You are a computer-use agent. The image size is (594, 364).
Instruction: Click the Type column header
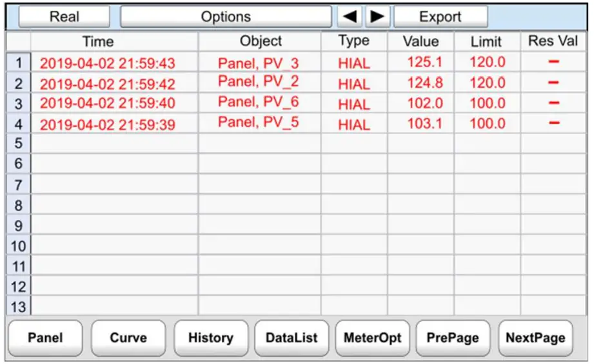pos(354,42)
